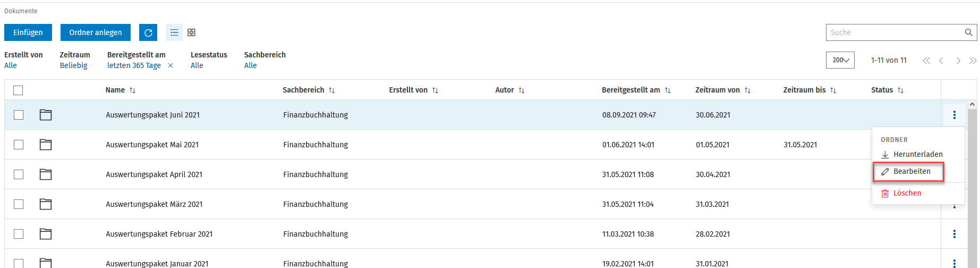980x268 pixels.
Task: Jump to last page of results
Action: pos(973,61)
